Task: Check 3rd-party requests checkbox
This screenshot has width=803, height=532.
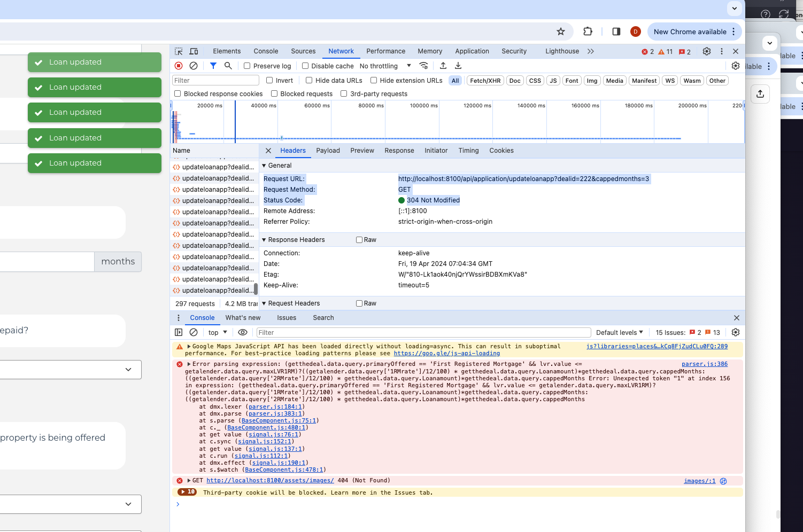Action: tap(344, 94)
